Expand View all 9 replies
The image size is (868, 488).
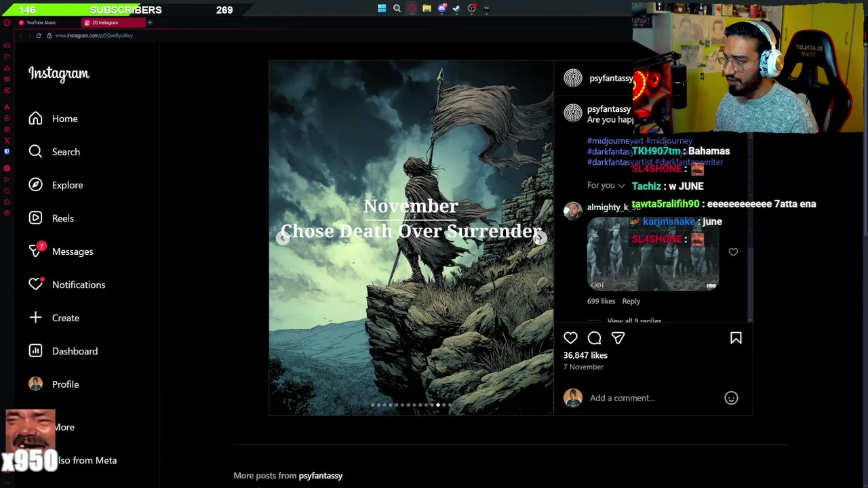tap(634, 321)
